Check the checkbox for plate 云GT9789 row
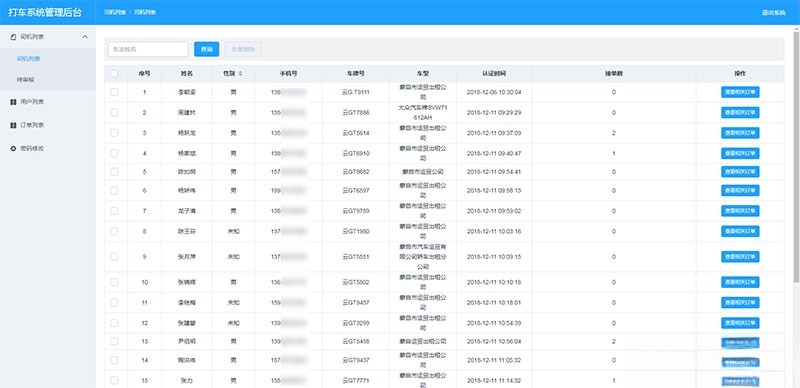This screenshot has height=388, width=800. tap(114, 211)
